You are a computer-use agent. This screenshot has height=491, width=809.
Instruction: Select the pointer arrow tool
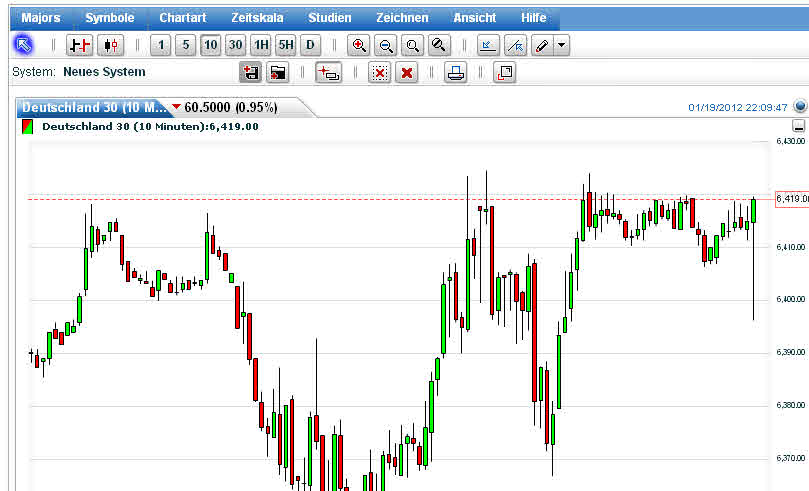23,45
